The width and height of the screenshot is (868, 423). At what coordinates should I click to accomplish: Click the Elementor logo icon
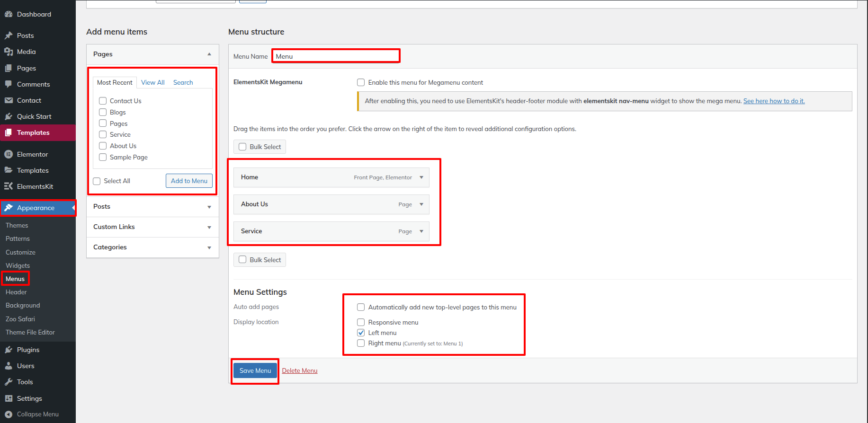[9, 154]
